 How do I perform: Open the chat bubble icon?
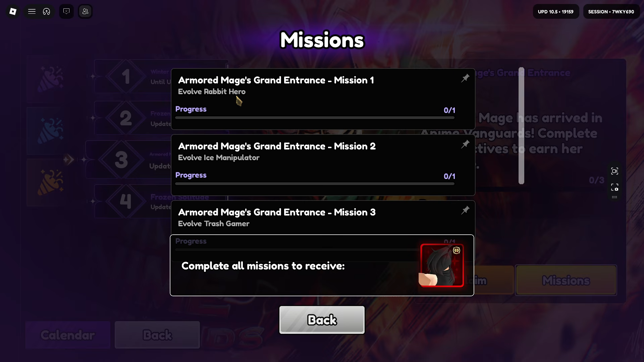pyautogui.click(x=66, y=11)
